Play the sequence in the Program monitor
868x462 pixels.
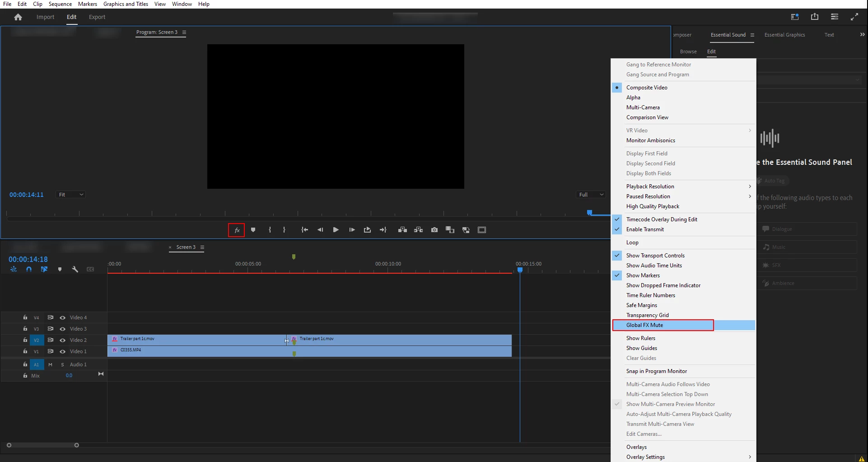[x=336, y=230]
